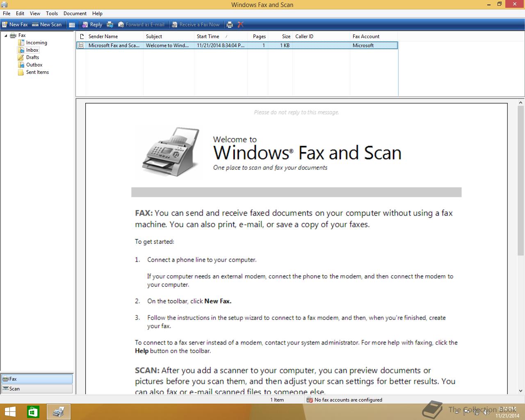This screenshot has height=420, width=525.
Task: Start a New Scan from toolbar
Action: point(47,25)
